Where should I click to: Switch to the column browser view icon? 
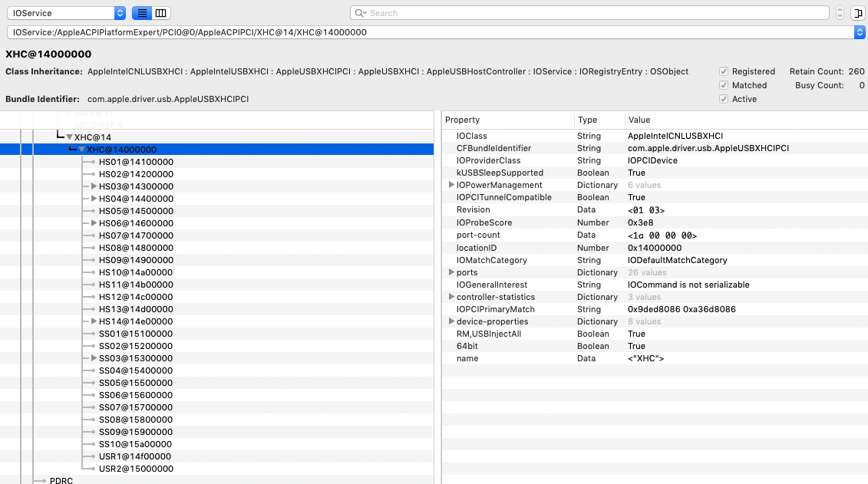click(160, 13)
